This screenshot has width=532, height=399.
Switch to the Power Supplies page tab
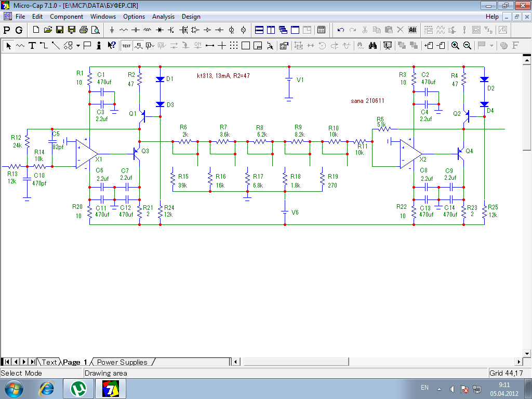click(x=122, y=362)
